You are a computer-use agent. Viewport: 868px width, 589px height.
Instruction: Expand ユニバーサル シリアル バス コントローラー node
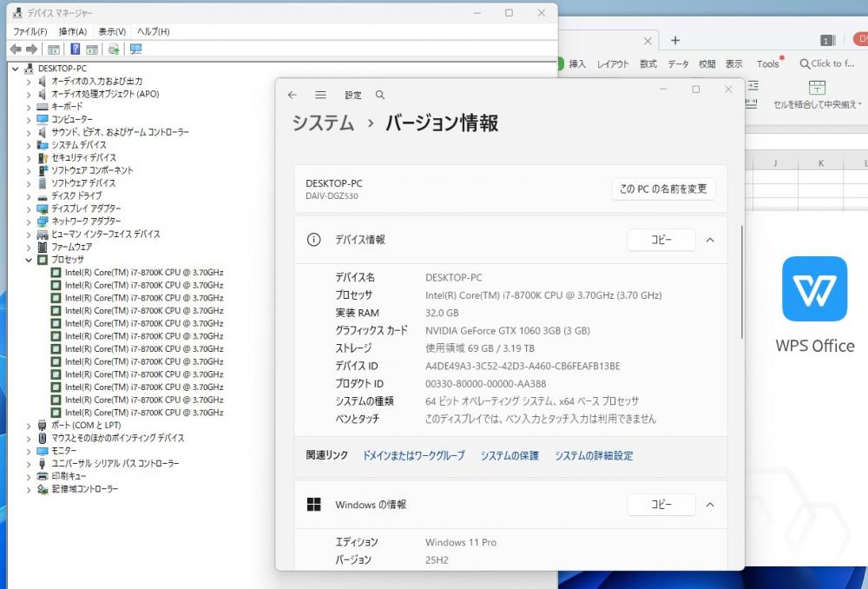pos(29,464)
